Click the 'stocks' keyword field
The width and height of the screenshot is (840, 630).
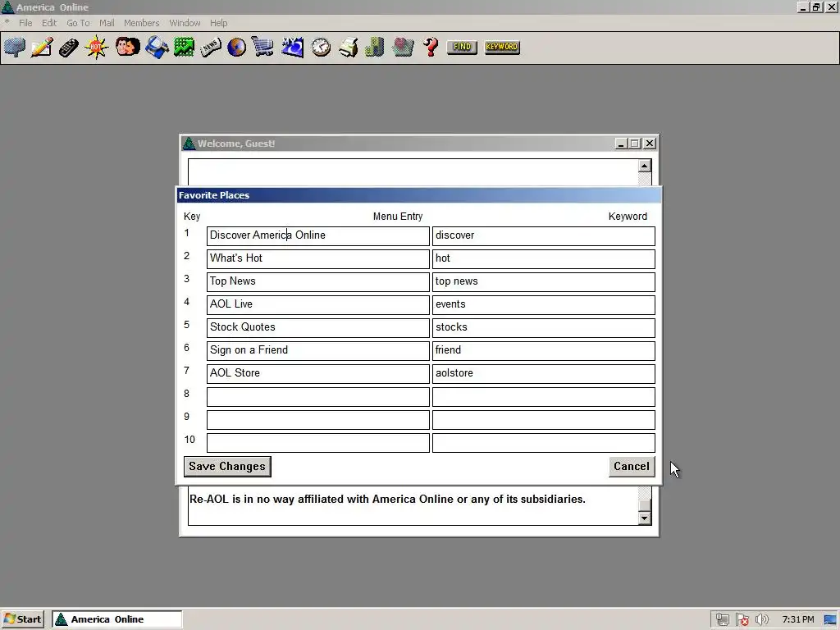[544, 328]
